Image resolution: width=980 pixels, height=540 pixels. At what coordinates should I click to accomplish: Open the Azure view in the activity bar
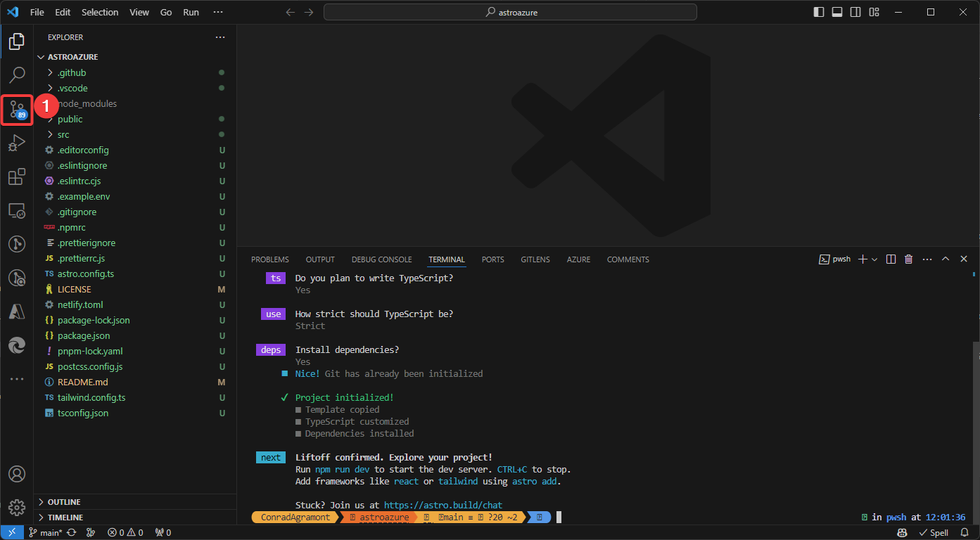pos(17,311)
